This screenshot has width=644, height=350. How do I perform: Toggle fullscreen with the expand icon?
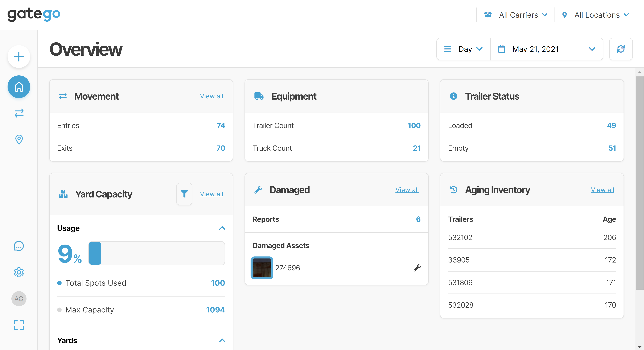pos(19,325)
